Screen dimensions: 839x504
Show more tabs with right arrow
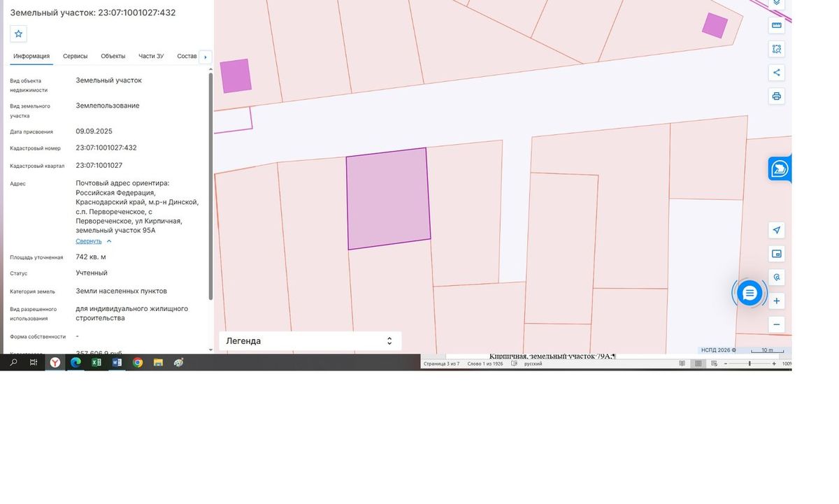[206, 57]
